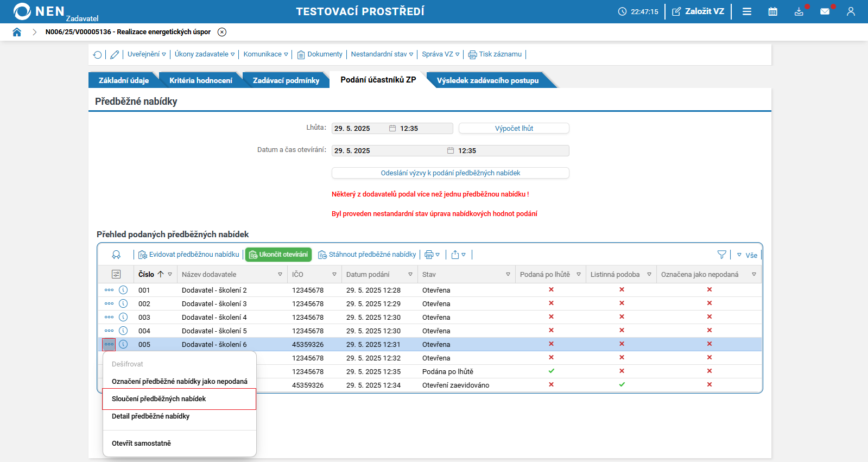Click Založit VZ in header
Viewport: 868px width, 462px height.
[698, 11]
